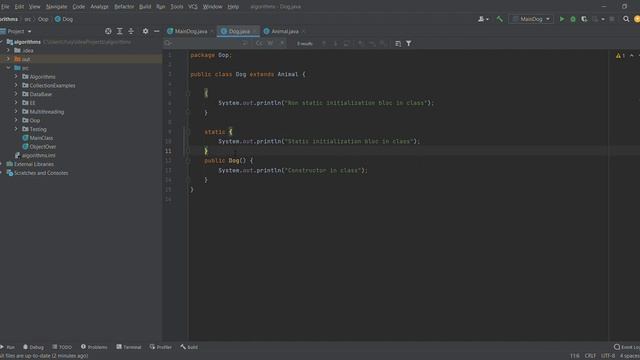
Task: Build the project with the hammer icon
Action: click(500, 19)
